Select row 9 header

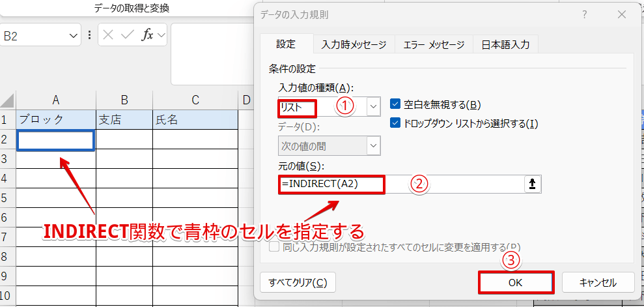(8, 276)
